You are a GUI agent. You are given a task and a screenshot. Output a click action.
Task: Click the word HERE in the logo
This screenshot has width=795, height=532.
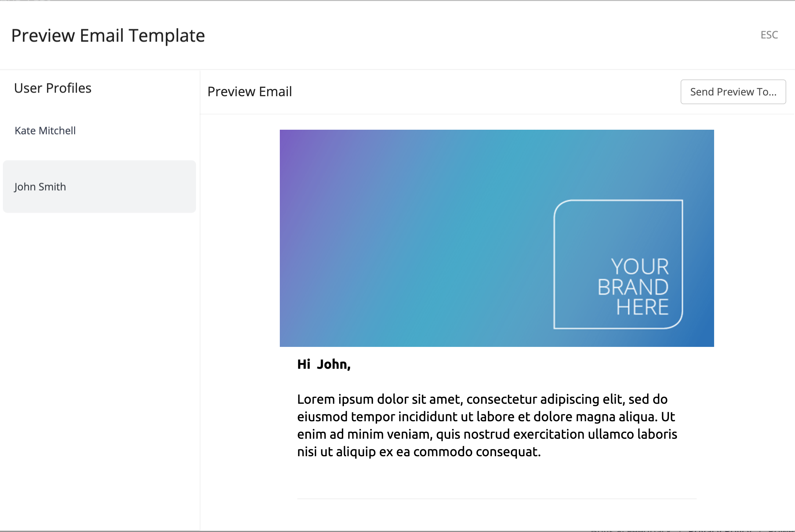pyautogui.click(x=643, y=307)
